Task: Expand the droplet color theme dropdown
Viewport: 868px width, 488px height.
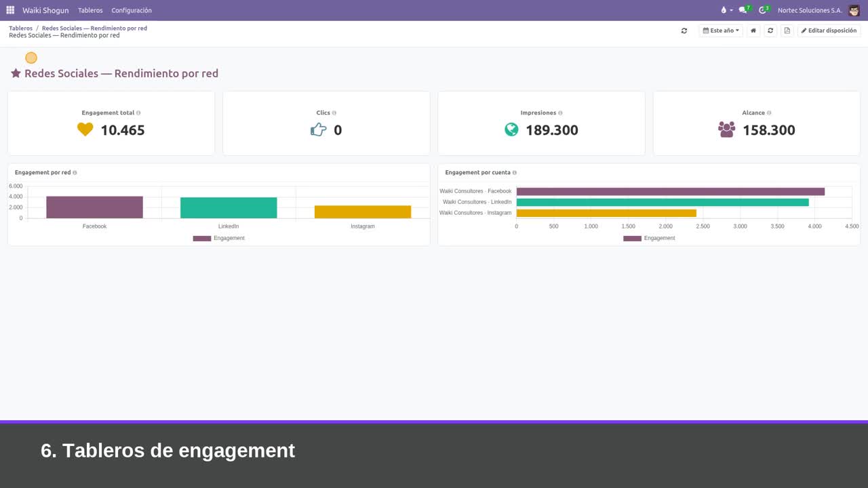Action: 727,10
